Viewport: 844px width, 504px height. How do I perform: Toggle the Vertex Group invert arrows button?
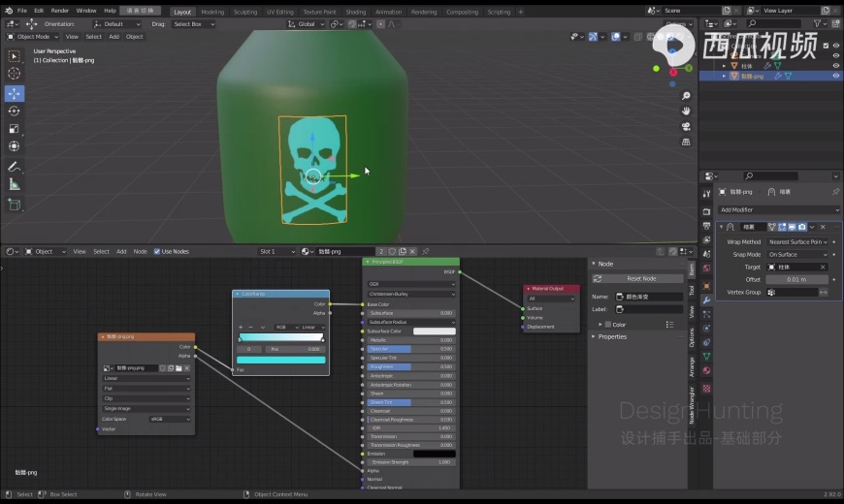click(x=824, y=293)
